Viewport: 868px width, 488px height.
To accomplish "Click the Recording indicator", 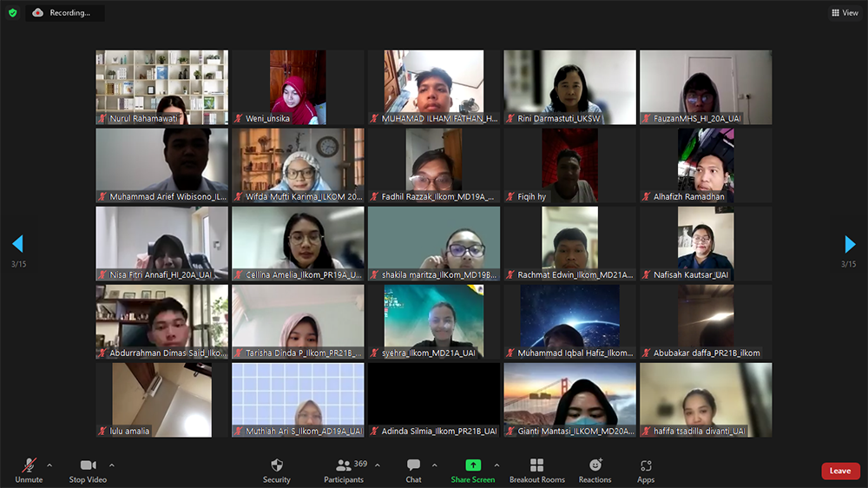I will point(65,13).
